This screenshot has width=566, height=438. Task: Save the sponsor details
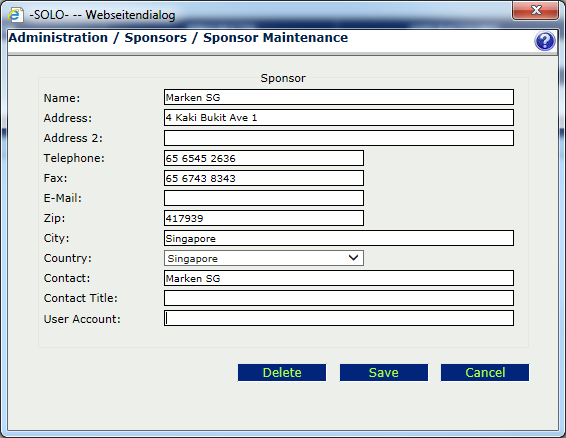click(x=384, y=372)
